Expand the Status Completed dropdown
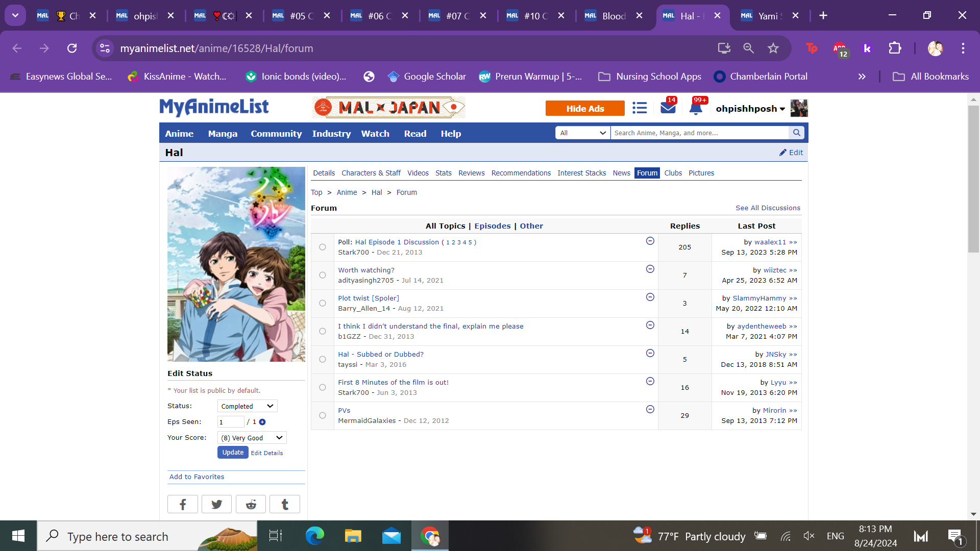The width and height of the screenshot is (980, 551). point(248,406)
